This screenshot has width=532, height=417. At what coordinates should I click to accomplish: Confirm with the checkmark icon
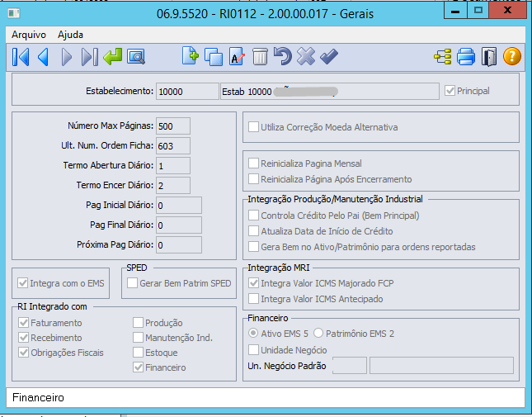tap(329, 56)
